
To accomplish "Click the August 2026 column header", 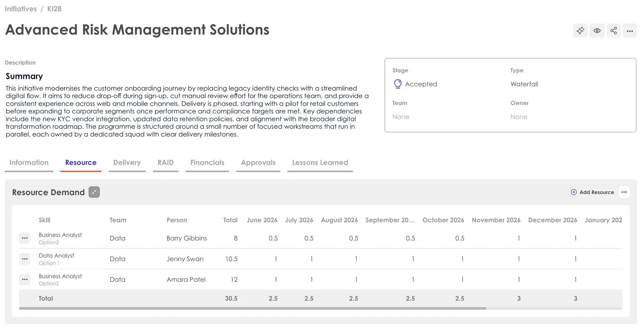I will point(339,220).
